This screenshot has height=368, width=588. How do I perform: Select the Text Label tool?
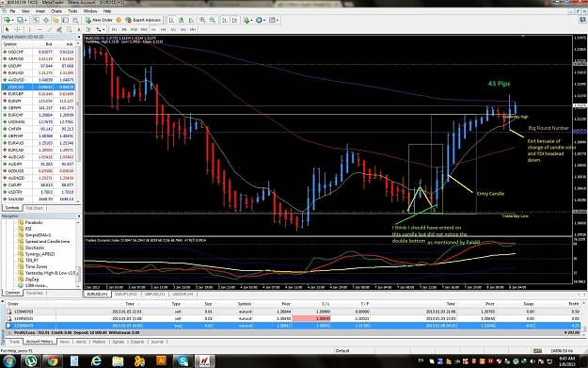point(88,29)
